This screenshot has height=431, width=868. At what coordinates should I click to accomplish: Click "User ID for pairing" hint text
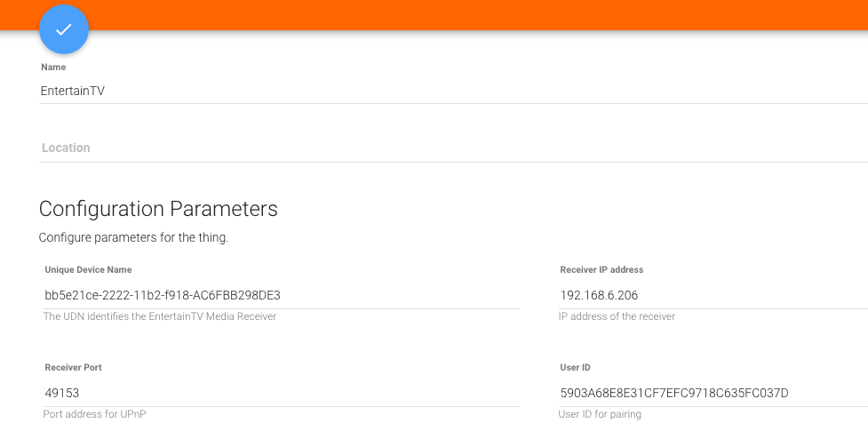600,414
